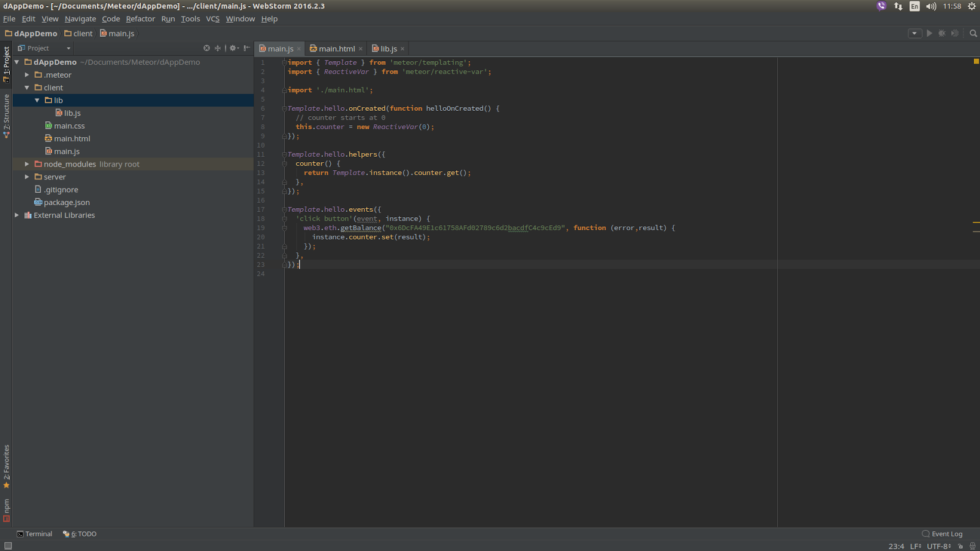Click the Hide Project panel icon
Screen dimensions: 980x551
(x=246, y=48)
